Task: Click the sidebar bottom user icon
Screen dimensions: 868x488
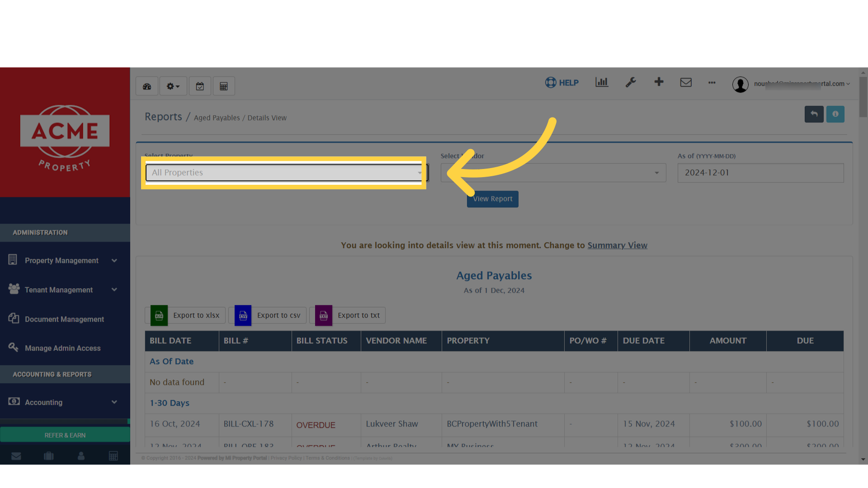Action: coord(81,456)
